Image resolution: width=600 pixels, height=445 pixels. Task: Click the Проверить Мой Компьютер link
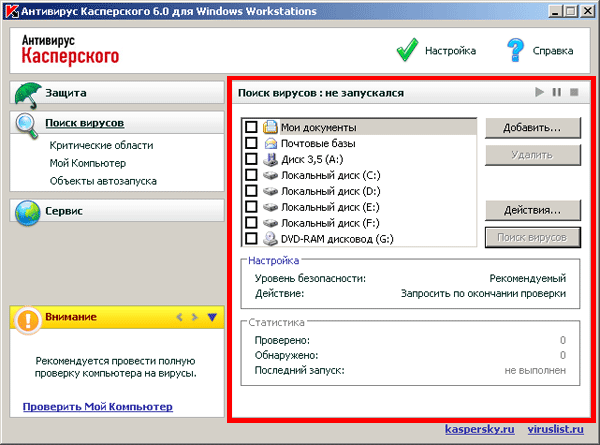coord(98,407)
